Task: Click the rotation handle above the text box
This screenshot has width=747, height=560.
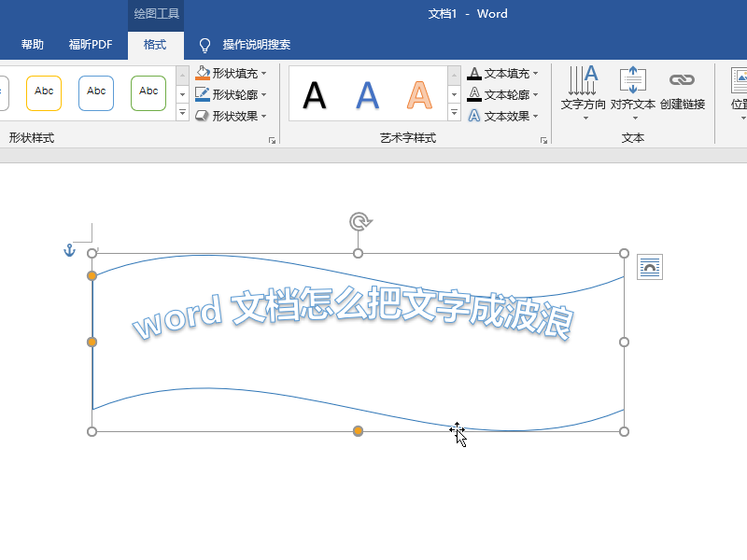Action: [360, 222]
